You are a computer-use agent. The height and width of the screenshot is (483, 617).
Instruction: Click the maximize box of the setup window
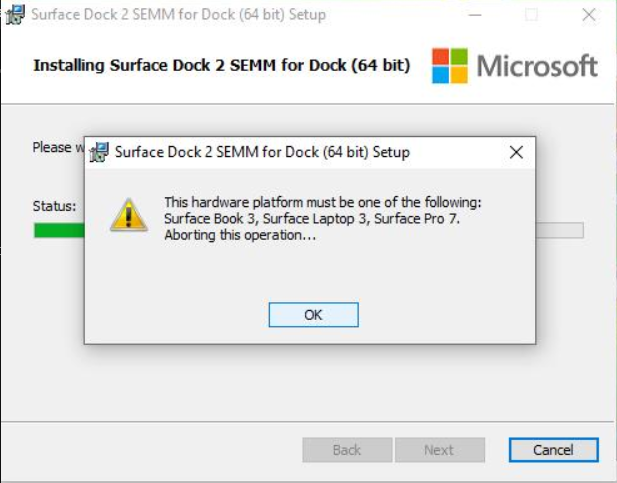point(531,15)
